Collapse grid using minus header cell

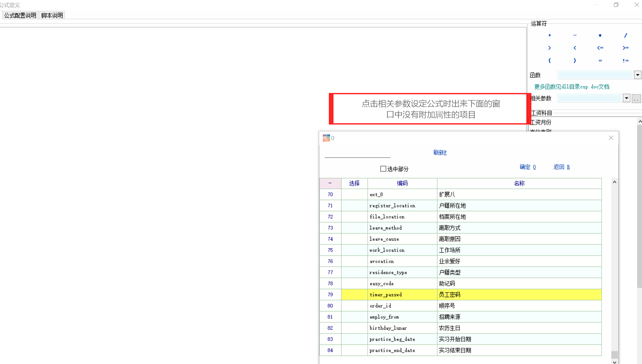pyautogui.click(x=330, y=183)
